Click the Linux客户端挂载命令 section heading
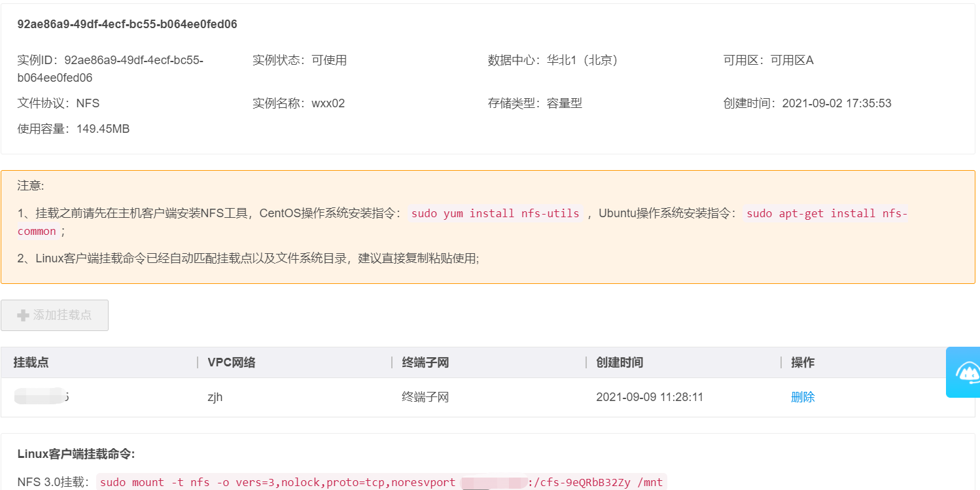 (76, 454)
